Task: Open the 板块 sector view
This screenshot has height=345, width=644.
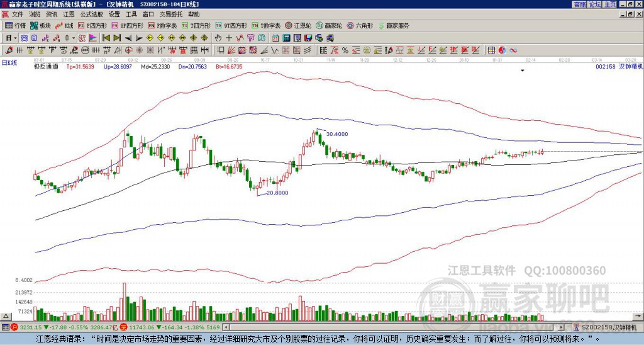Action: click(x=40, y=25)
